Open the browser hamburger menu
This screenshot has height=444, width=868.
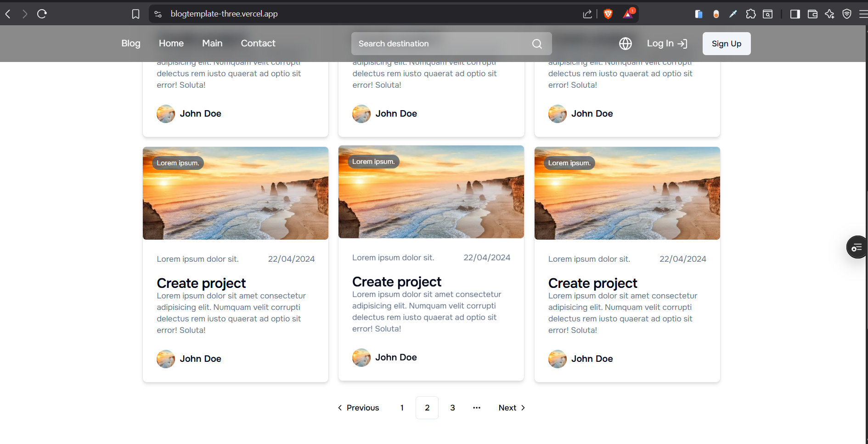(863, 14)
